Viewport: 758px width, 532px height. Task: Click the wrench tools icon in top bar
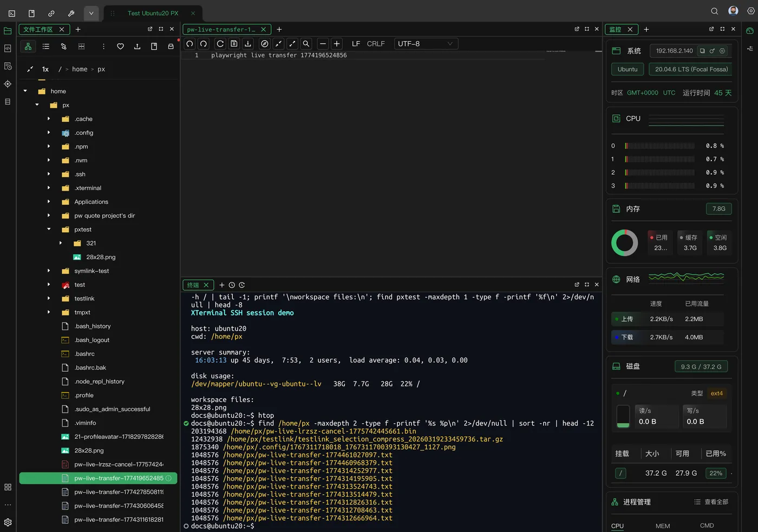[x=71, y=13]
